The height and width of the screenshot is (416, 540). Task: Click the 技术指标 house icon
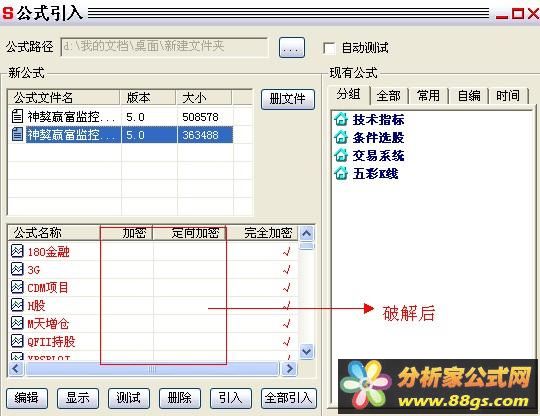[341, 119]
